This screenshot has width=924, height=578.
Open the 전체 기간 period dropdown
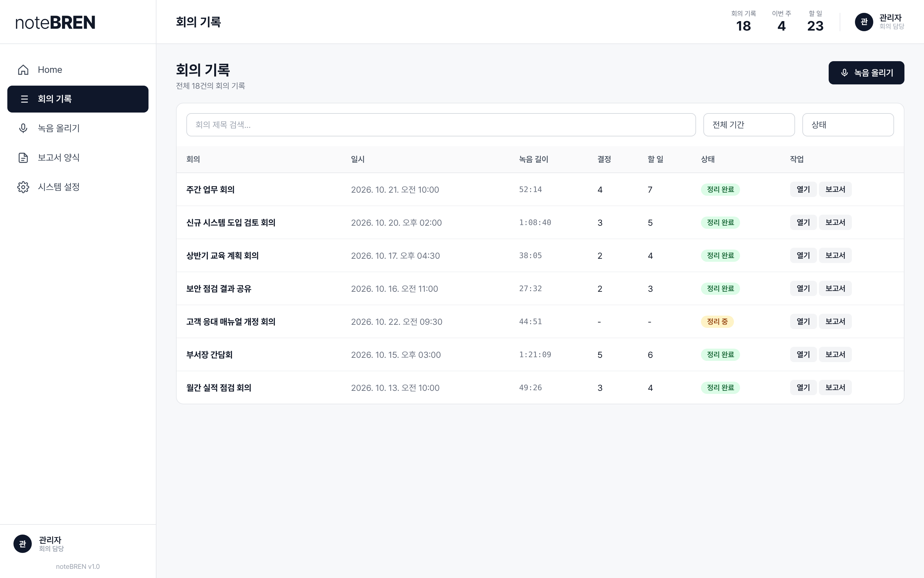[x=749, y=125]
